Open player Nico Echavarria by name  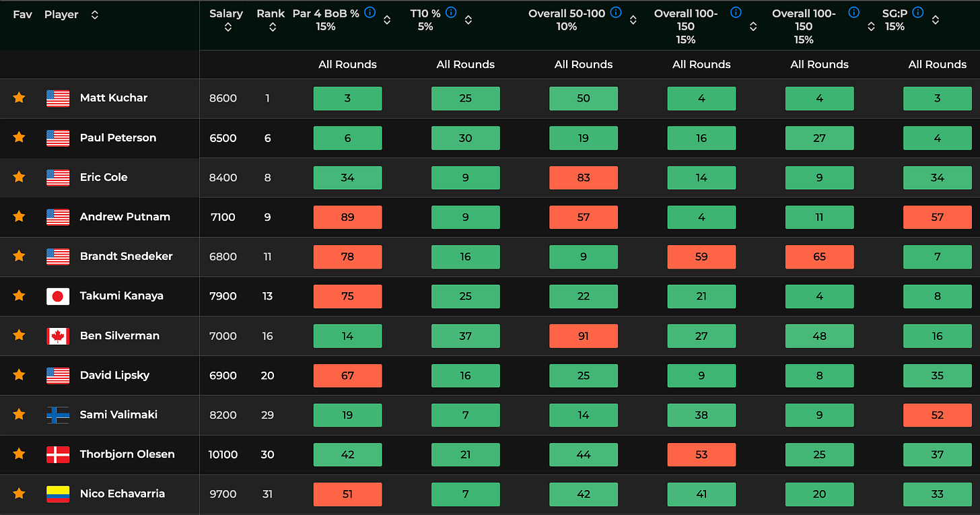pyautogui.click(x=123, y=493)
